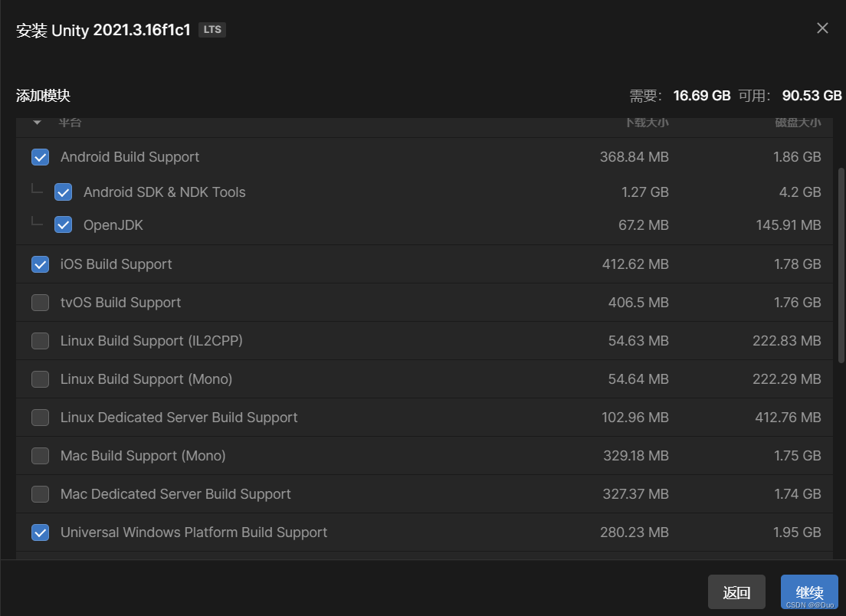The height and width of the screenshot is (616, 846).
Task: Click Linux Dedicated Server Build Support label
Action: (x=179, y=418)
